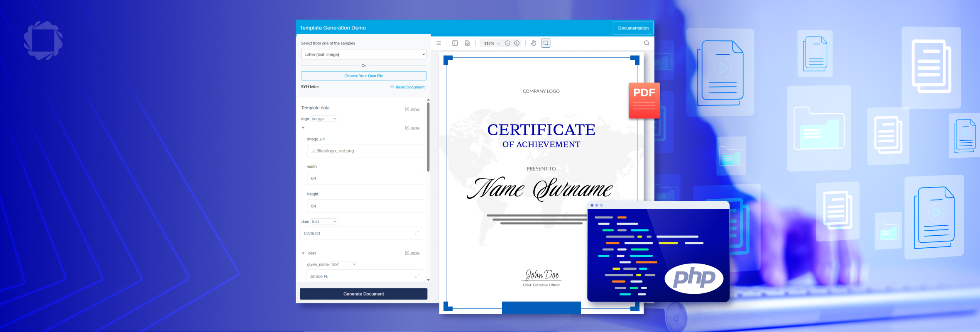Select the marquee selection tool
Image resolution: width=980 pixels, height=332 pixels.
click(546, 43)
